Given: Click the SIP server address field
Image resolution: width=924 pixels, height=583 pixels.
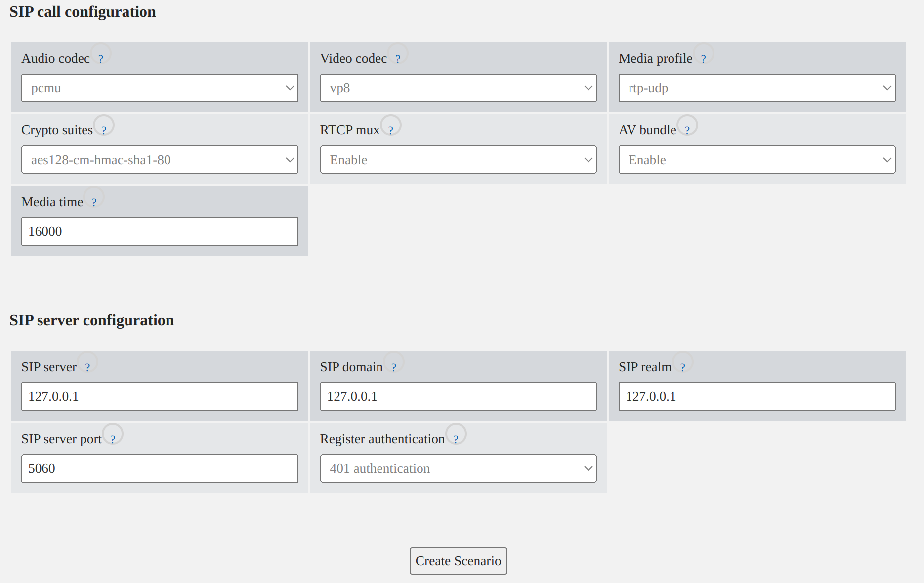Looking at the screenshot, I should [160, 396].
